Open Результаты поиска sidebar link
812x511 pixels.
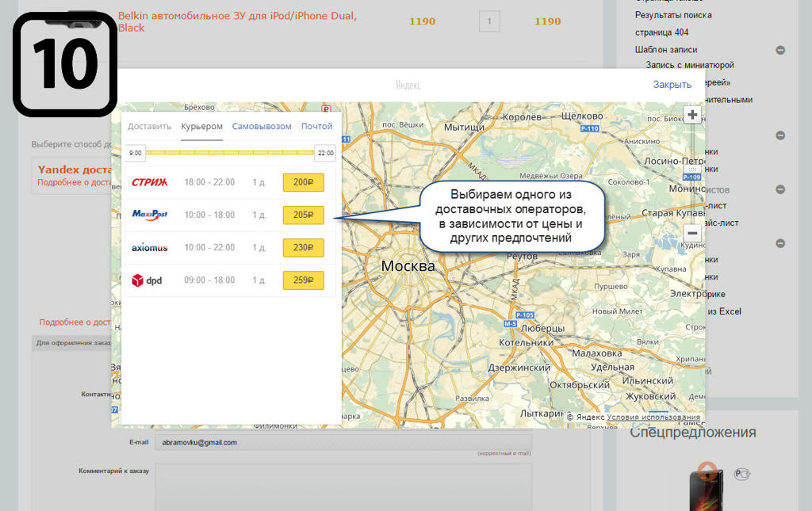pyautogui.click(x=673, y=16)
